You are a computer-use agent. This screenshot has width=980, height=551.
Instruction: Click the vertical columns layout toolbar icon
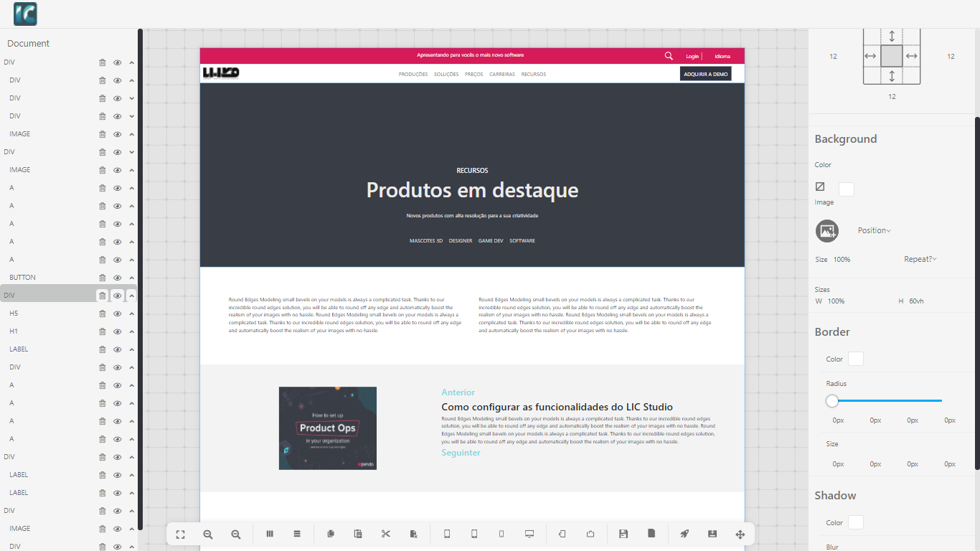point(270,534)
